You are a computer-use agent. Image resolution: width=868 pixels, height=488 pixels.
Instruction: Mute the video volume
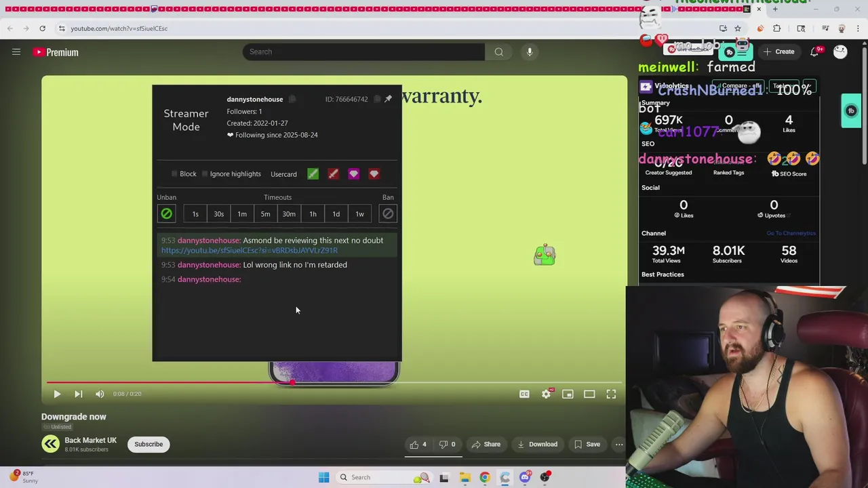click(100, 394)
